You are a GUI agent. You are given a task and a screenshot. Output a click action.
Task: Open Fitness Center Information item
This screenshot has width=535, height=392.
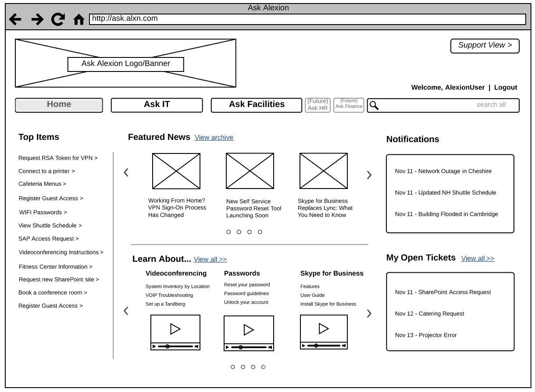pyautogui.click(x=56, y=267)
